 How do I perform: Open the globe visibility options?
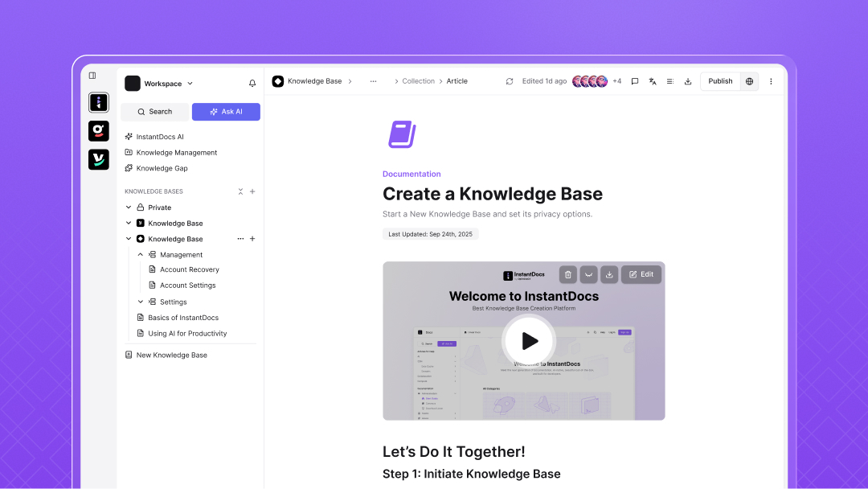[750, 81]
